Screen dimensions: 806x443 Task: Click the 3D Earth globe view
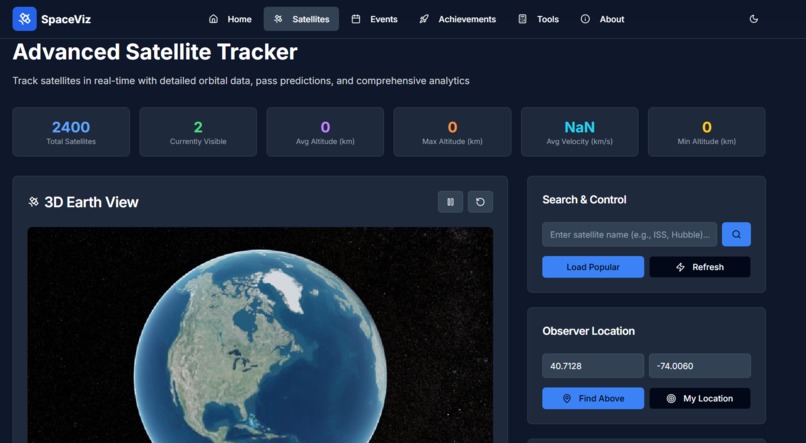(260, 335)
